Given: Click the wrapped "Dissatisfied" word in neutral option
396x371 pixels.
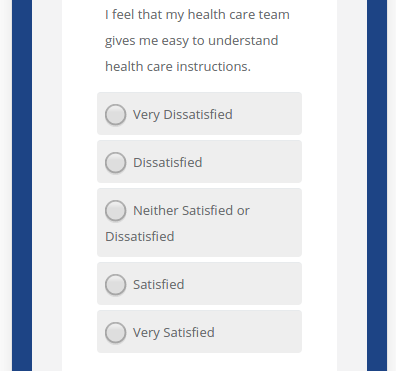Looking at the screenshot, I should tap(140, 236).
